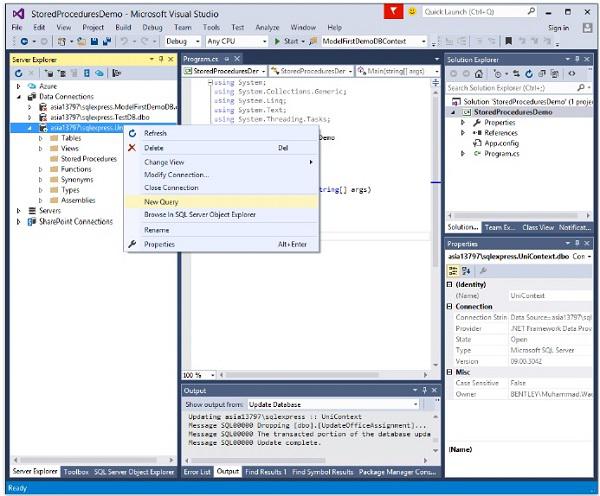Screen dimensions: 600x496
Task: Switch to Team Explorer tab
Action: pyautogui.click(x=500, y=227)
